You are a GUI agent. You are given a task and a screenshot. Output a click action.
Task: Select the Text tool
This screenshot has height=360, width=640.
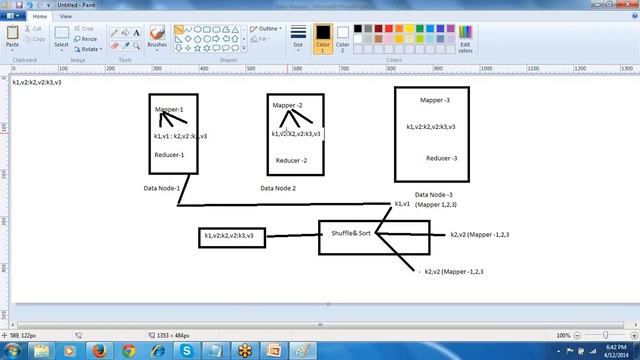pyautogui.click(x=136, y=33)
